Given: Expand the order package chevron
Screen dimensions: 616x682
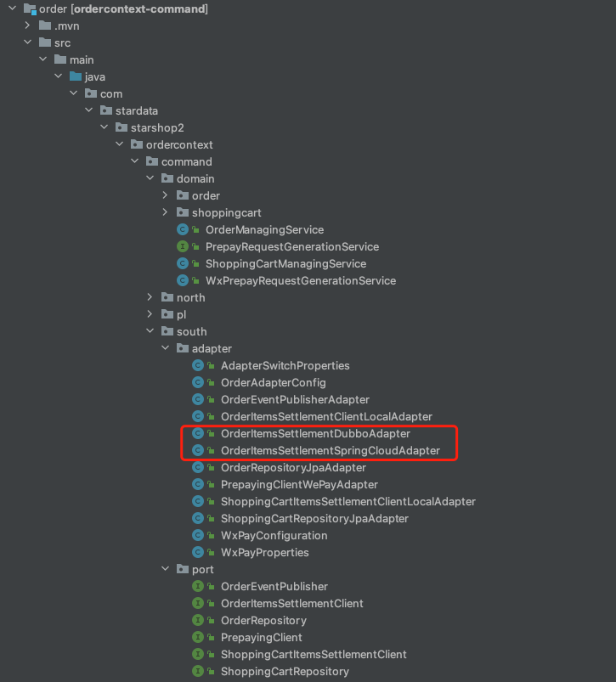Looking at the screenshot, I should pos(165,195).
